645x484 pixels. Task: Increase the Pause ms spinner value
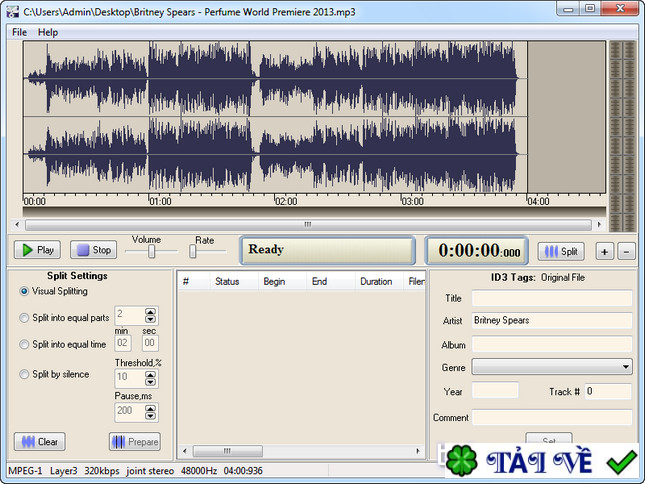[151, 408]
